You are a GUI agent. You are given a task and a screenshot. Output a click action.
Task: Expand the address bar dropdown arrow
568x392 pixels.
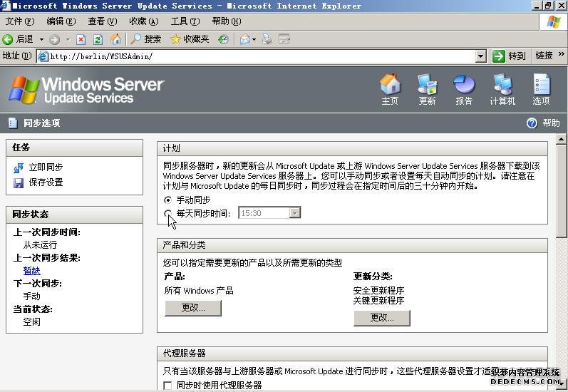[x=481, y=56]
